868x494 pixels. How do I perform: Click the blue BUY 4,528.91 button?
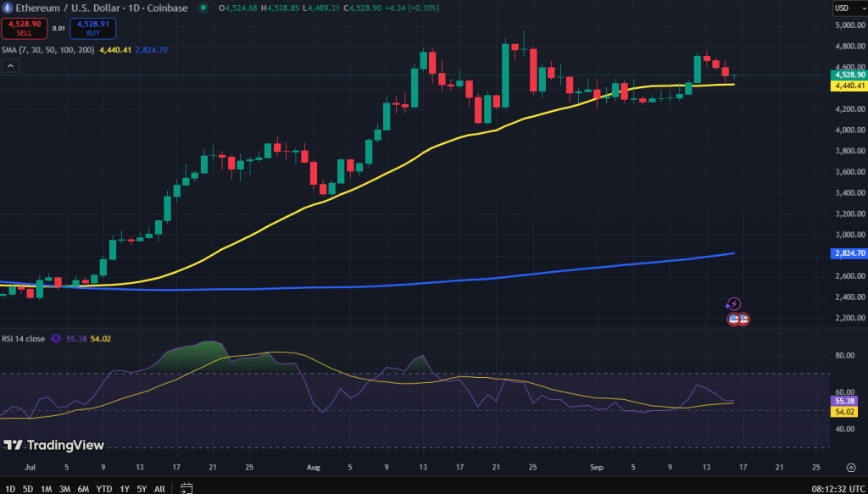coord(93,28)
